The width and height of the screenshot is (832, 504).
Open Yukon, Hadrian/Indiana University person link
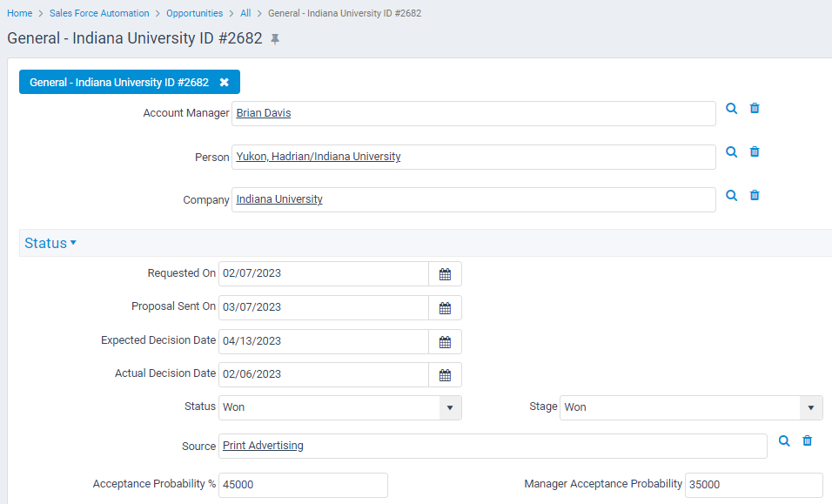(319, 157)
